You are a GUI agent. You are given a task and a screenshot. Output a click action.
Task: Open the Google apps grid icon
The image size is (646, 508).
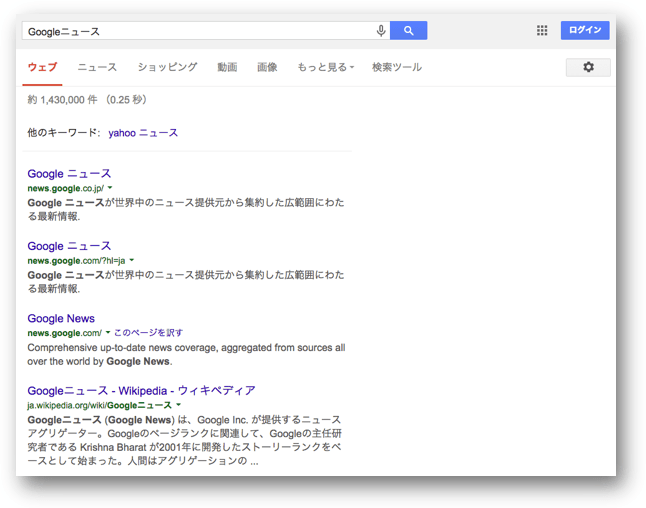coord(542,30)
